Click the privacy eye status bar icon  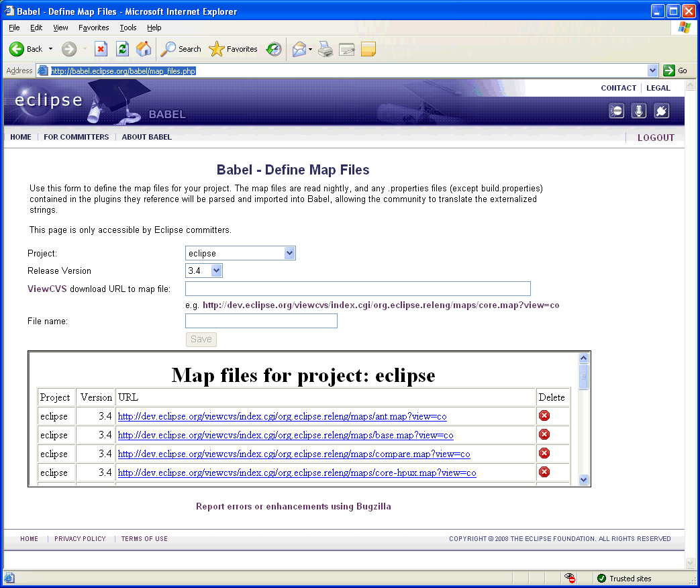(x=570, y=578)
